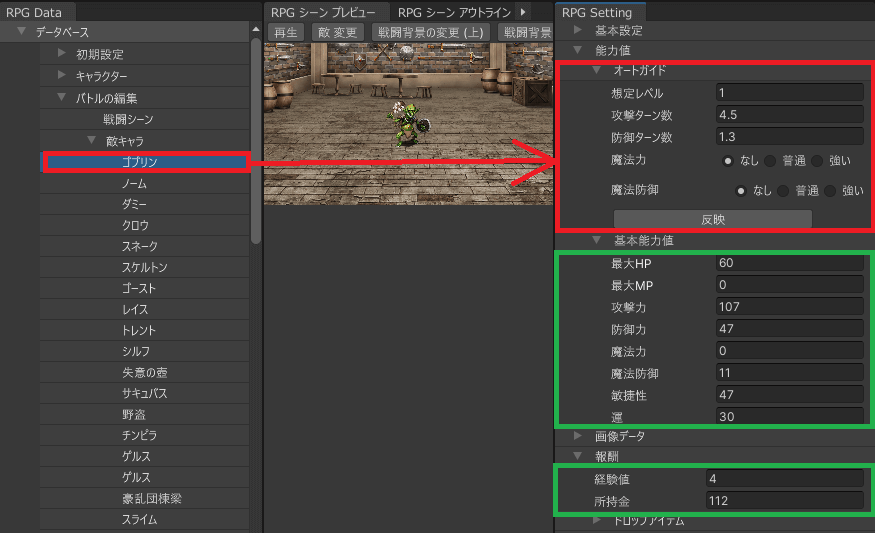
Task: Click 戦闘背景の変更 (上) button
Action: coord(430,32)
